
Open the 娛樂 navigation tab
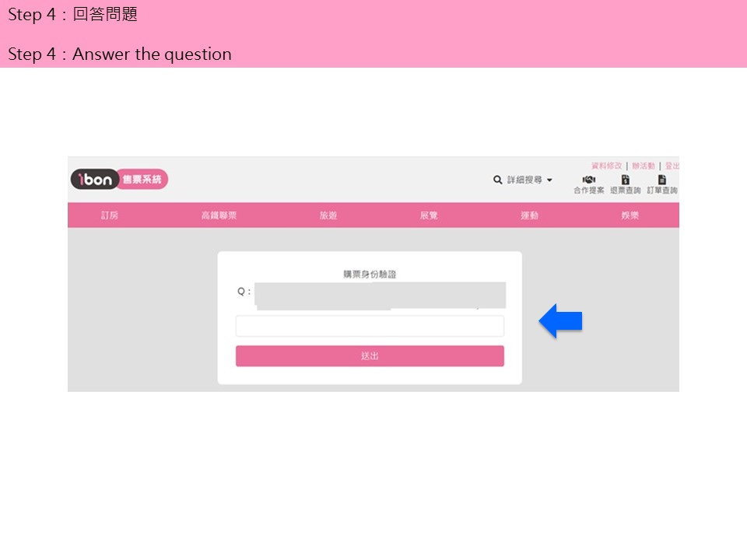pyautogui.click(x=630, y=215)
